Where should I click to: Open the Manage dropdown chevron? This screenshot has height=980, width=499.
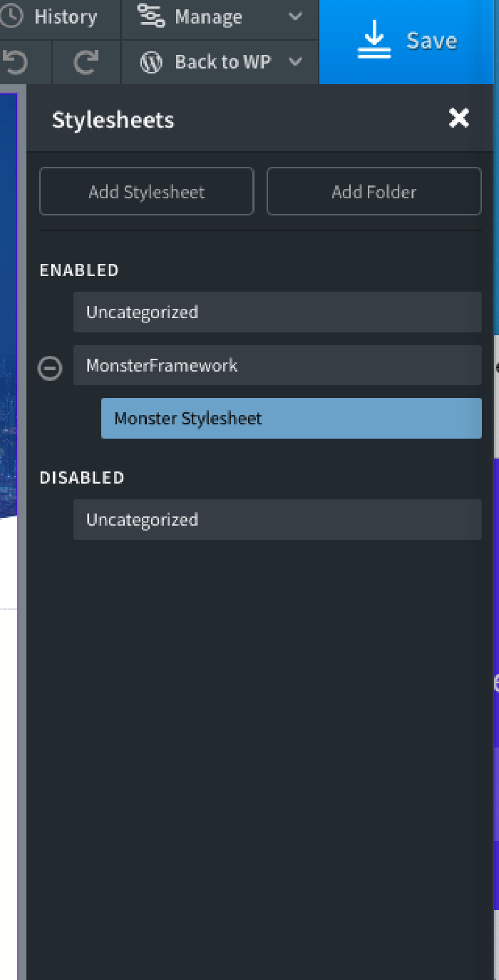[294, 16]
